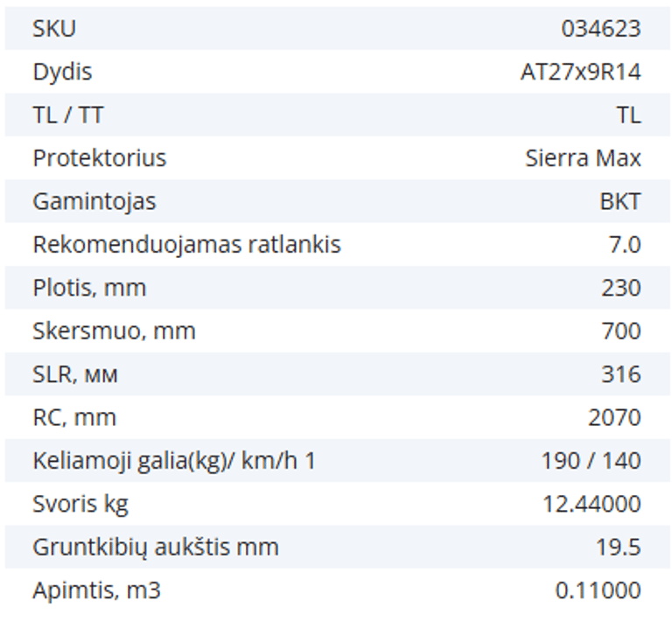
Task: Select the RC value 2070
Action: click(614, 418)
